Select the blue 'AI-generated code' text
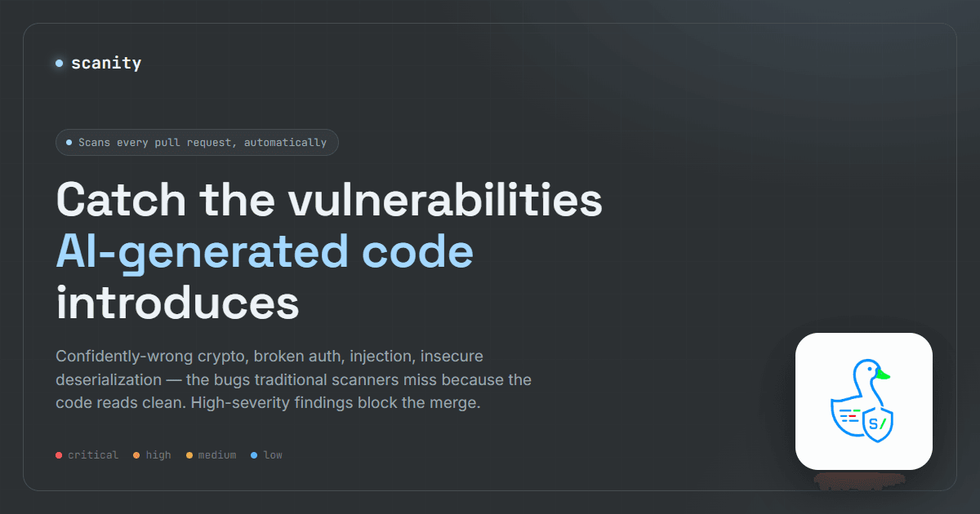The width and height of the screenshot is (980, 514). pos(265,250)
